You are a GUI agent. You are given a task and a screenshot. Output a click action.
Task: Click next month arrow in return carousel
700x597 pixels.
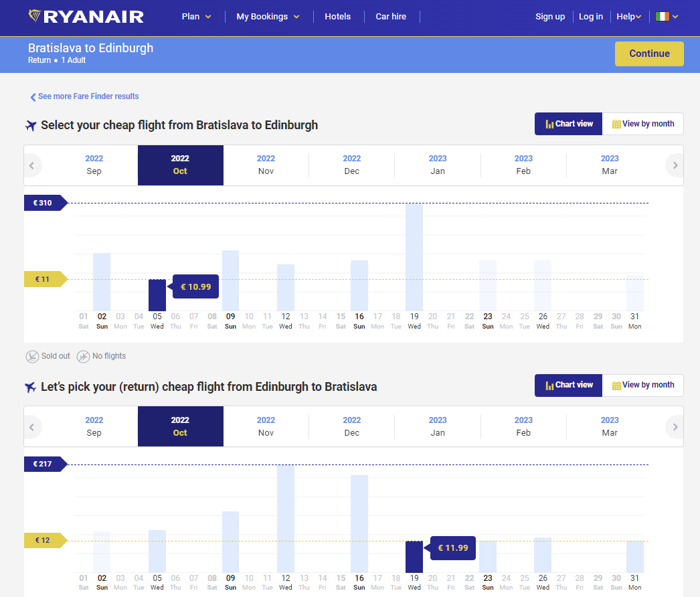pos(675,427)
